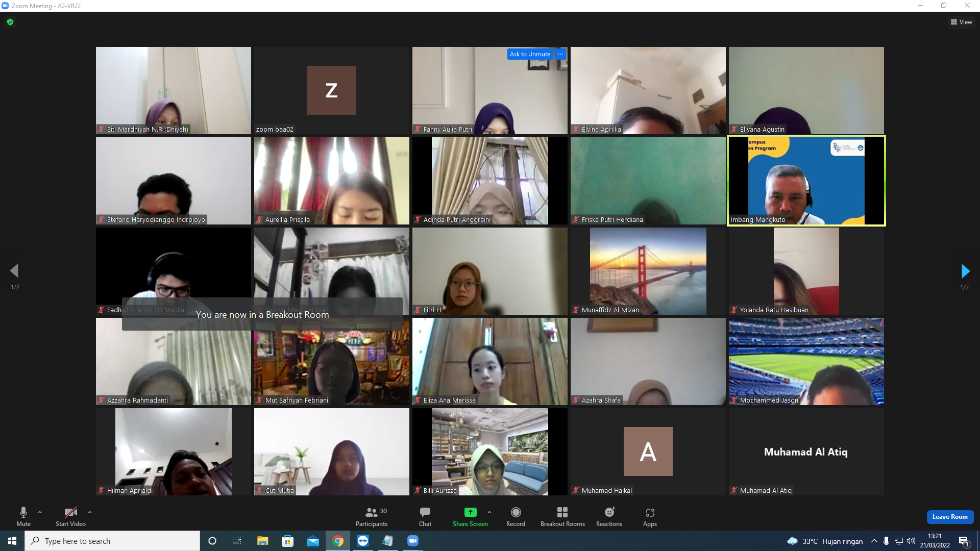Click the name label Stefano Haryodianggo Indrojoyo
The height and width of the screenshot is (551, 980).
point(156,220)
